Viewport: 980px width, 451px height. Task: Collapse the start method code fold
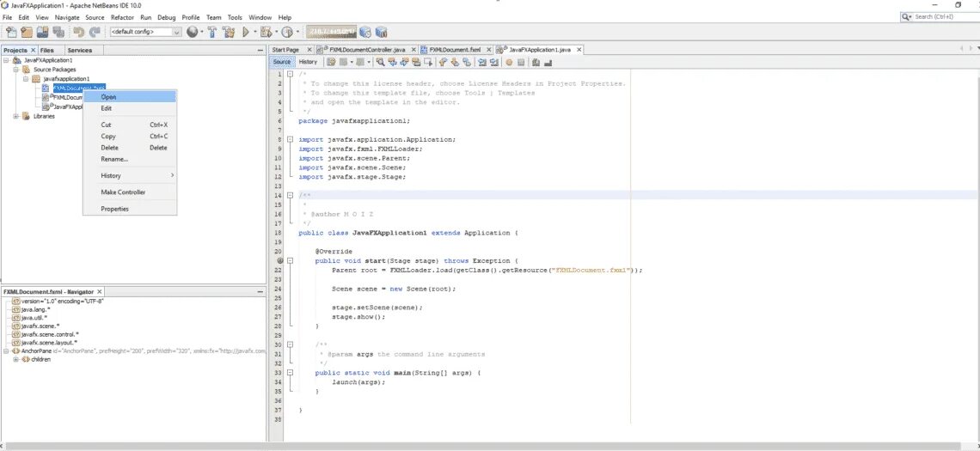(291, 261)
